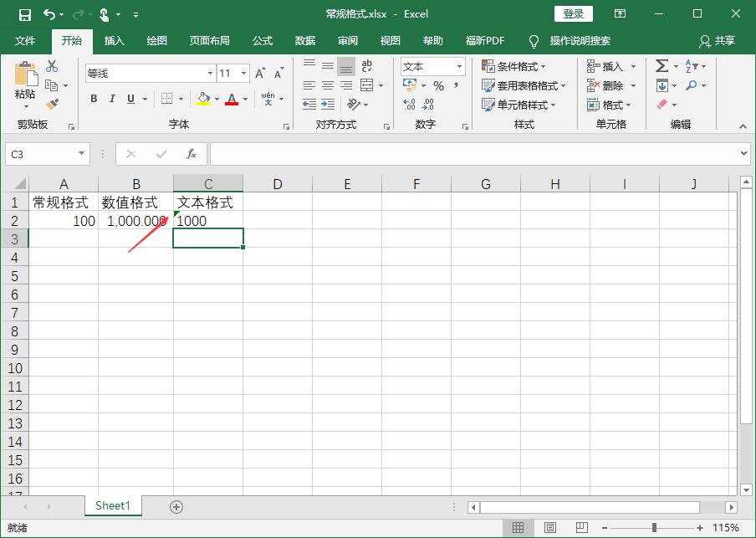756x538 pixels.
Task: Click the 登录 sign-in button
Action: coord(574,13)
